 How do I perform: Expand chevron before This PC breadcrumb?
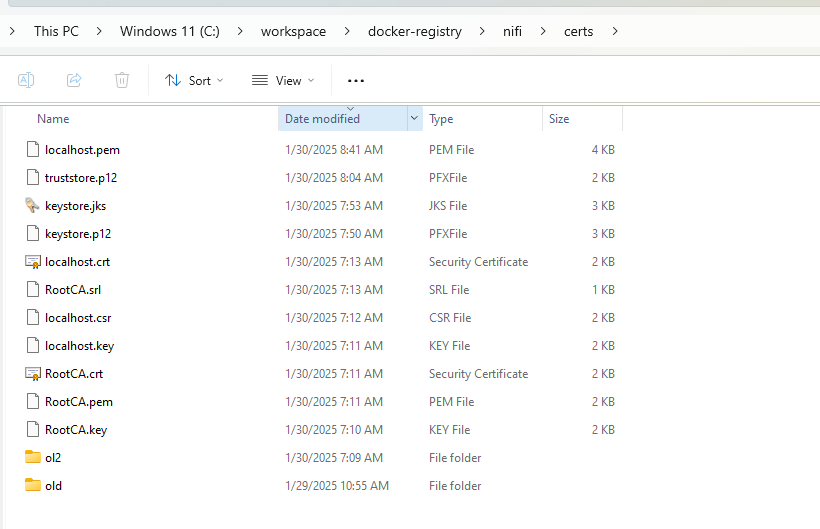pyautogui.click(x=13, y=31)
